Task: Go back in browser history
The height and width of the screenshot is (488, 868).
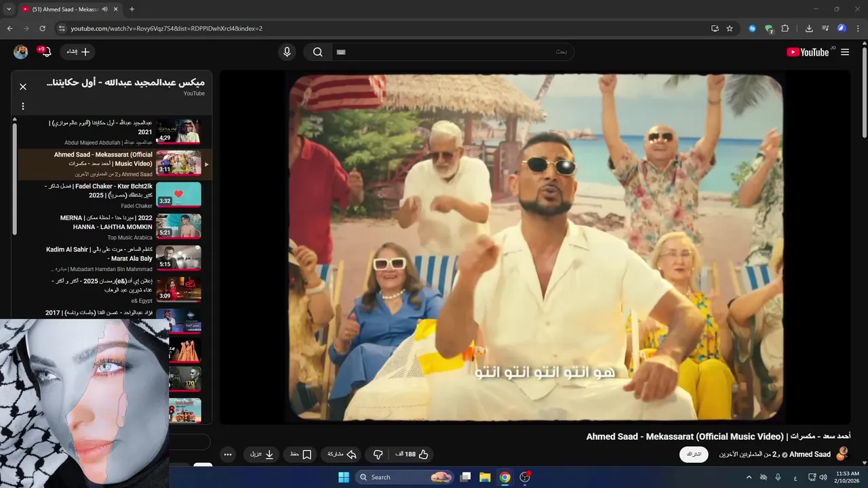Action: (x=9, y=28)
